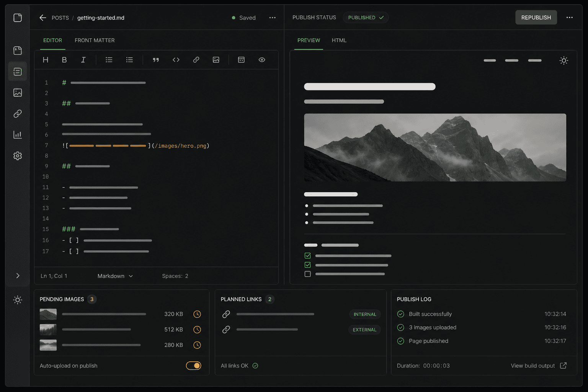Click the Spaces: 2 indentation setting
Viewport: 588px width, 392px height.
point(175,276)
